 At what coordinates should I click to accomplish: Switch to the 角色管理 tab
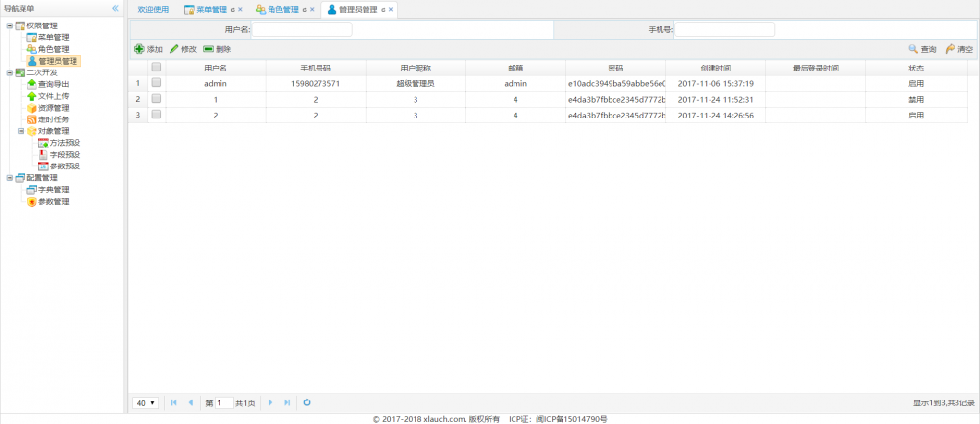tap(282, 10)
